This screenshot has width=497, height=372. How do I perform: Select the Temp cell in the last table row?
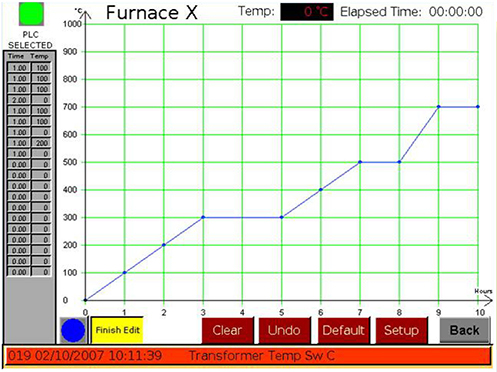(41, 272)
